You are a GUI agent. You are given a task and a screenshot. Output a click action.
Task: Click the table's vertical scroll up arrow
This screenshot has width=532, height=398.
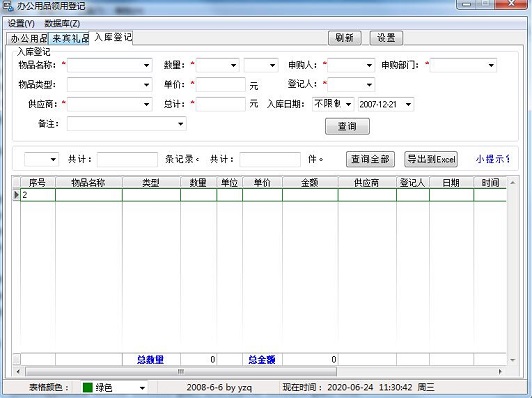(x=513, y=183)
